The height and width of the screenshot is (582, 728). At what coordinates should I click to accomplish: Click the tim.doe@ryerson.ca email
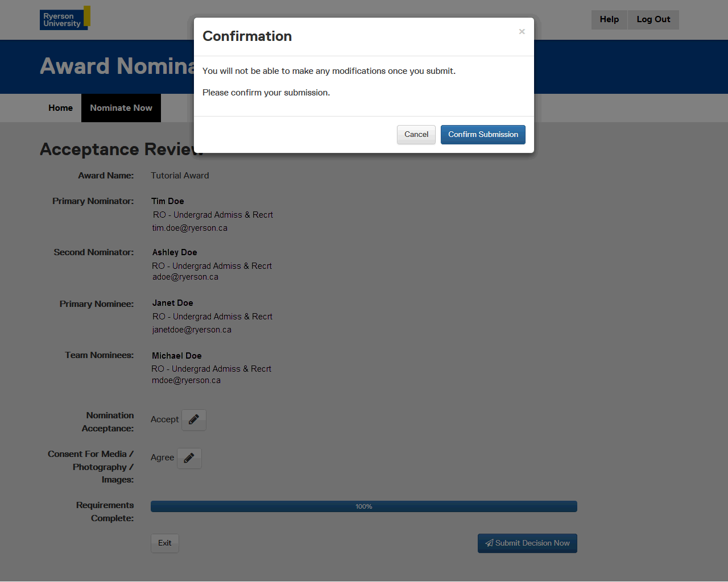tap(189, 228)
